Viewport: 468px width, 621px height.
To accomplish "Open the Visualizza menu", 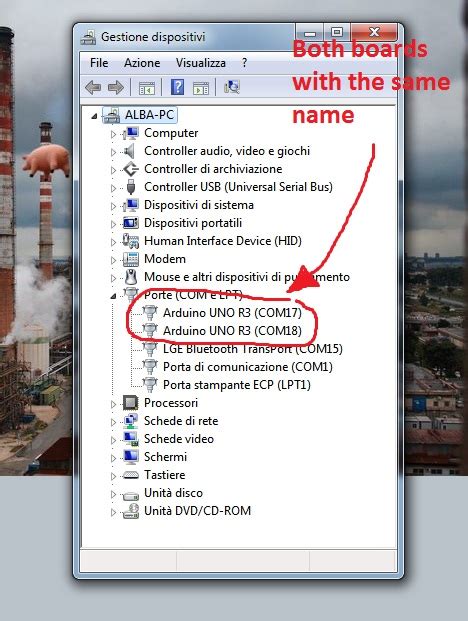I will click(201, 63).
